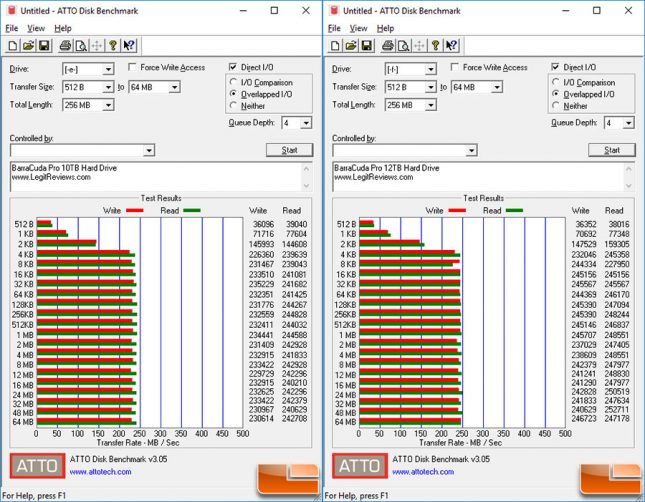Click description box scrollbar down arrow, left window
645x502 pixels.
pos(306,186)
